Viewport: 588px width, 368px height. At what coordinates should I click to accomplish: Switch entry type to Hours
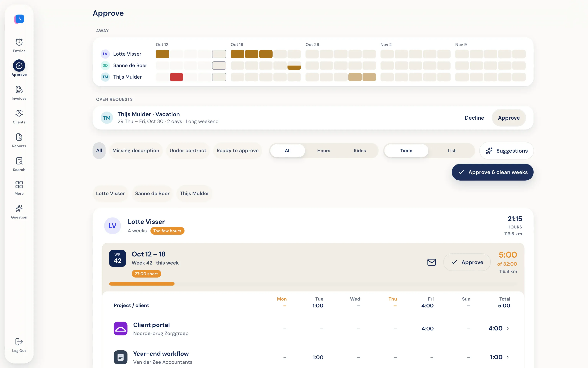click(324, 151)
